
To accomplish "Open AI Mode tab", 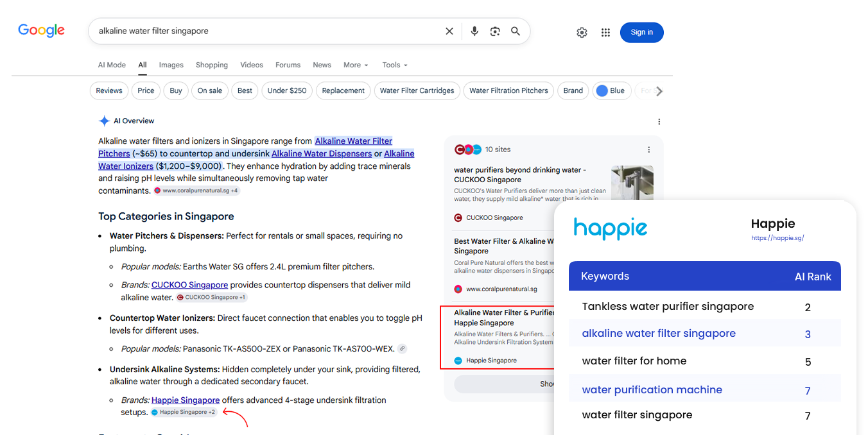I will pos(112,65).
